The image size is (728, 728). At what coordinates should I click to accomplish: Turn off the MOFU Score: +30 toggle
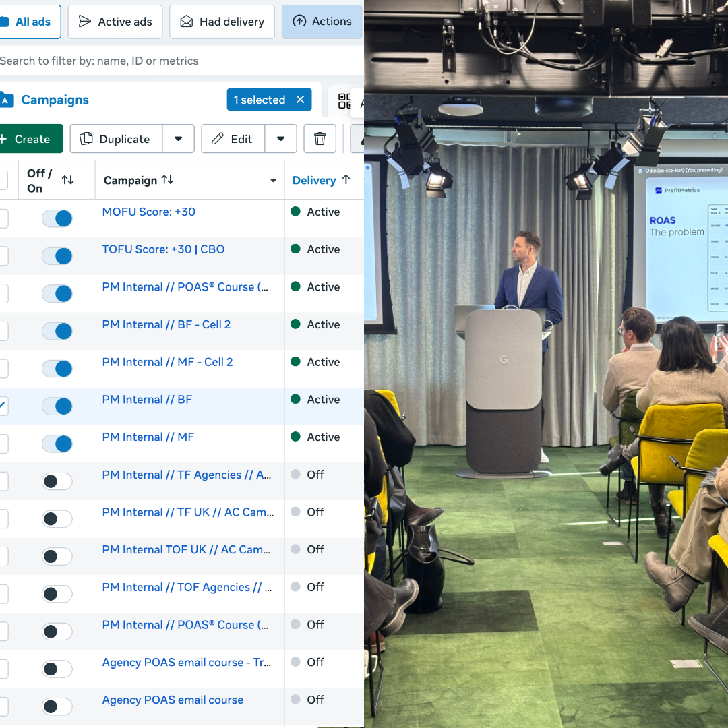pyautogui.click(x=57, y=218)
